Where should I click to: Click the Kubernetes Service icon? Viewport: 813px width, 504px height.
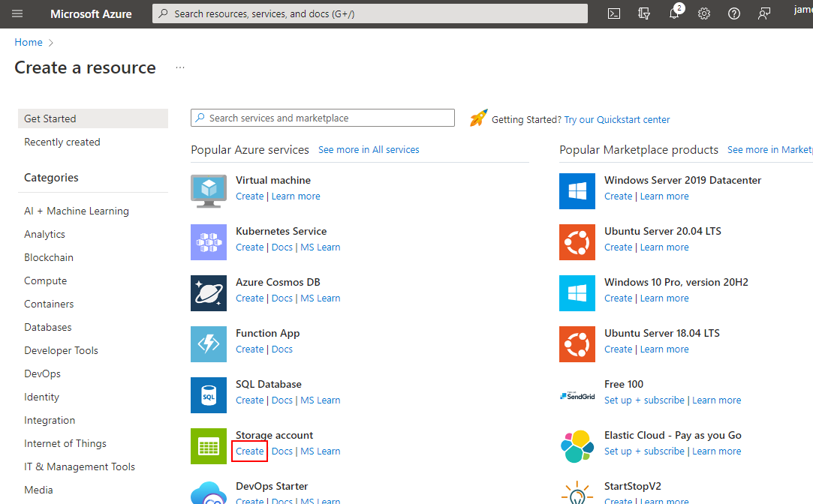209,242
